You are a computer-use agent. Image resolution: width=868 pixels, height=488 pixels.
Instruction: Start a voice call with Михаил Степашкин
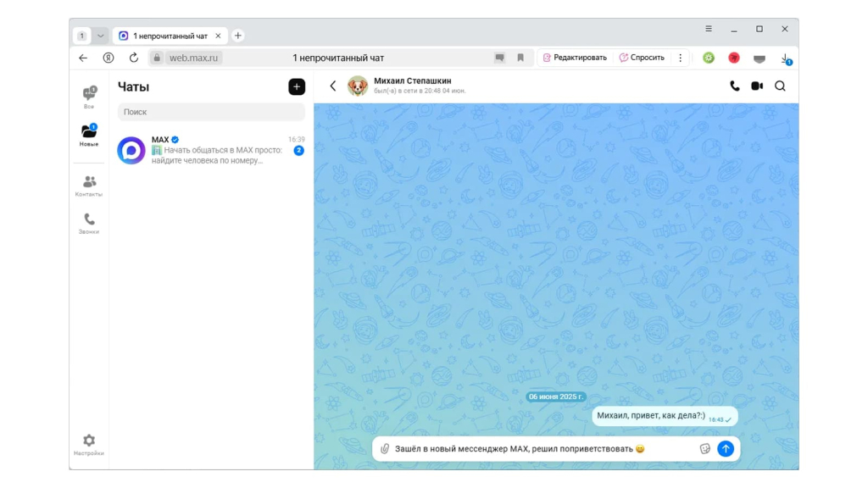pyautogui.click(x=734, y=86)
